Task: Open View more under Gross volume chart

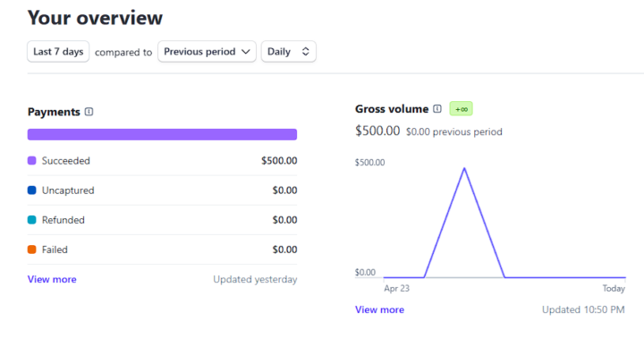Action: [379, 309]
